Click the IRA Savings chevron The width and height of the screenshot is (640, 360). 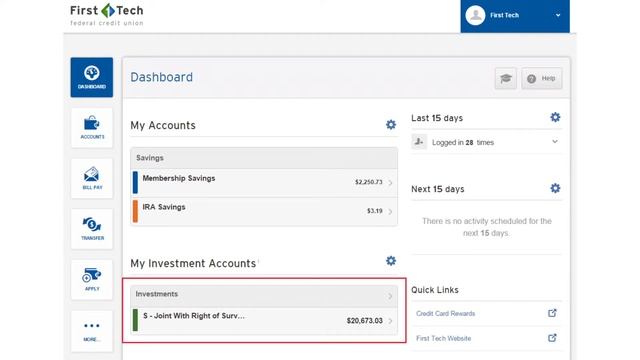point(391,211)
